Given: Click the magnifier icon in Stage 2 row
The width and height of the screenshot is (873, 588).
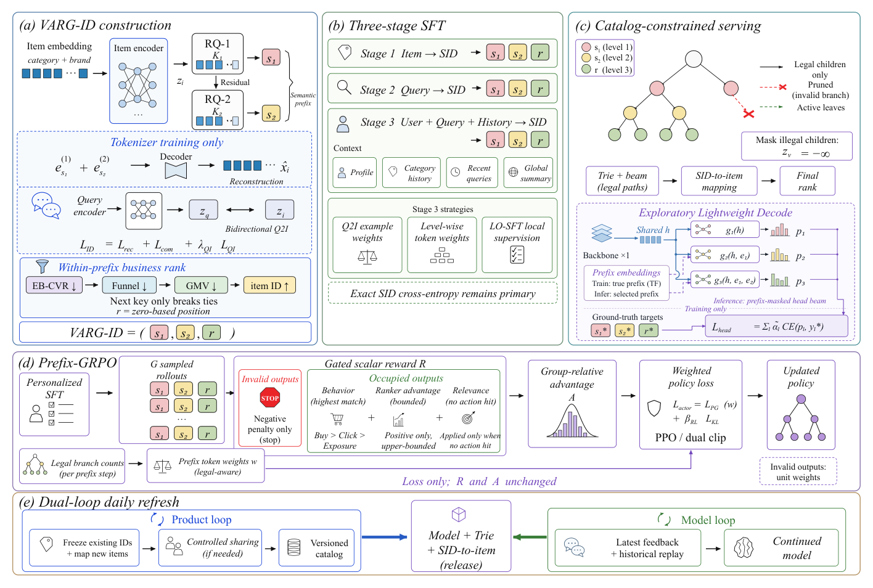Looking at the screenshot, I should point(344,86).
